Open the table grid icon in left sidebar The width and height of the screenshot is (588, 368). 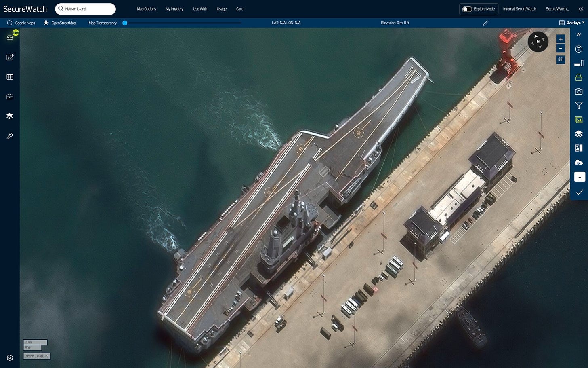[10, 77]
